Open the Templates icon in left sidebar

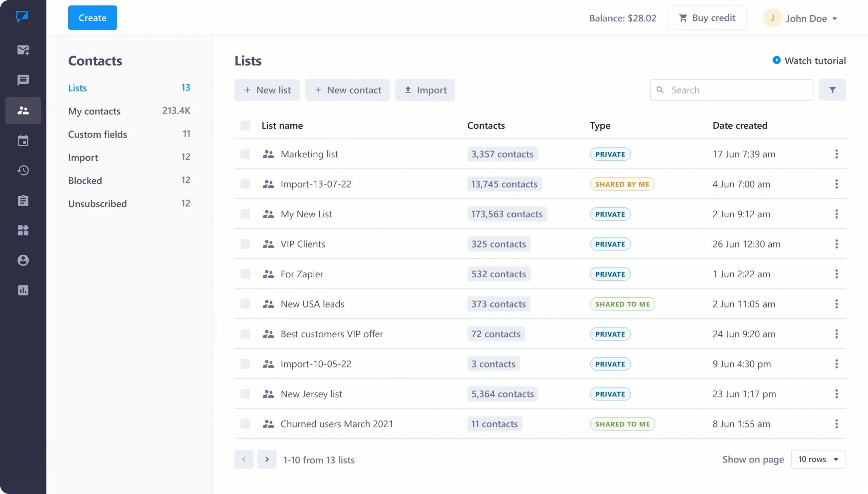[23, 200]
